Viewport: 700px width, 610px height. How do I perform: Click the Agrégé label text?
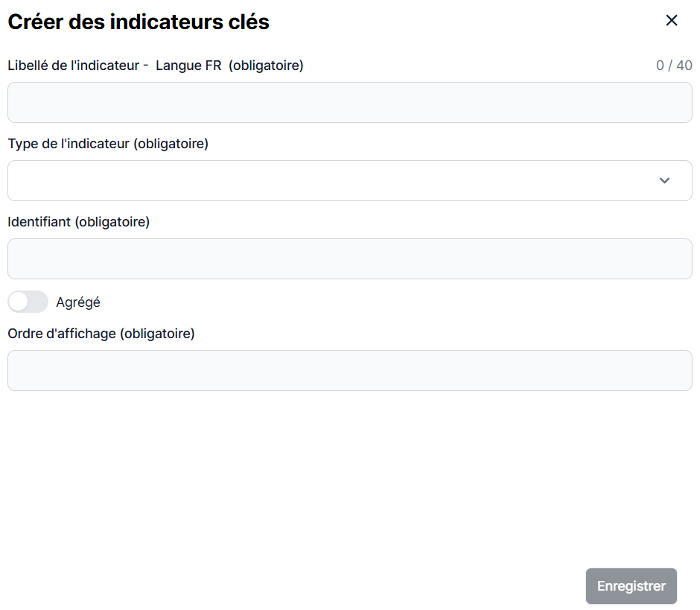pyautogui.click(x=78, y=302)
